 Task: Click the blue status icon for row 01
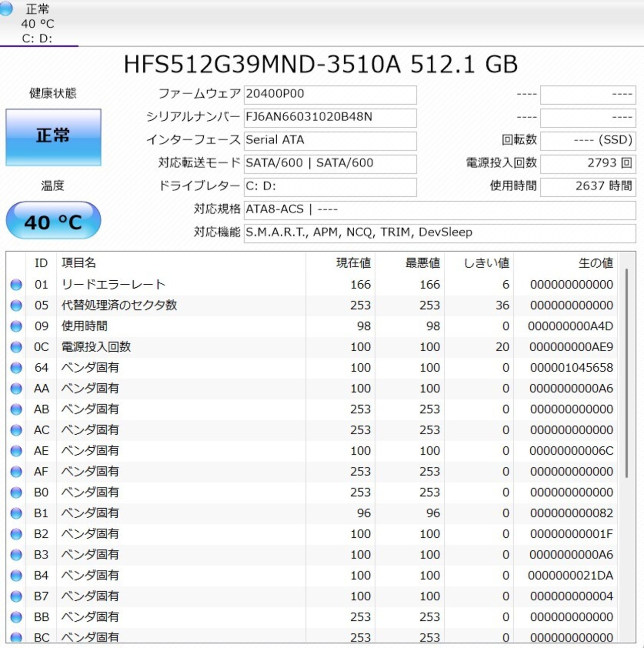(16, 285)
